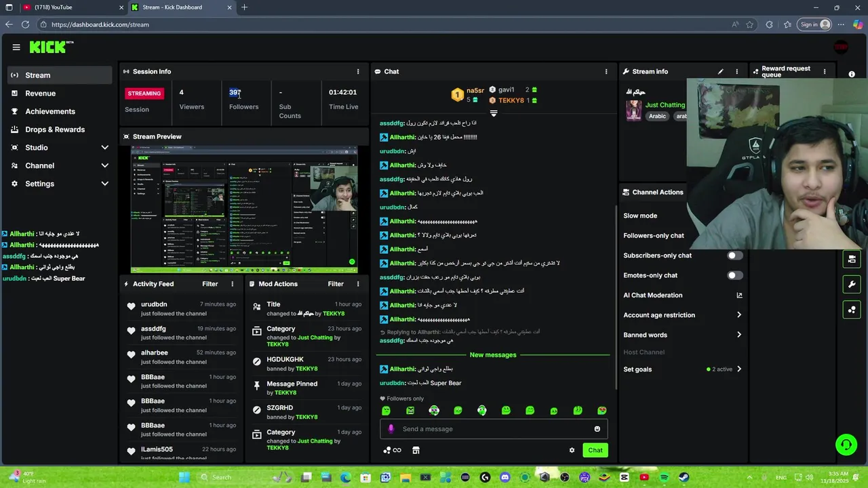Collapse the chat leaderboard arrow
Viewport: 868px width, 488px height.
(494, 113)
